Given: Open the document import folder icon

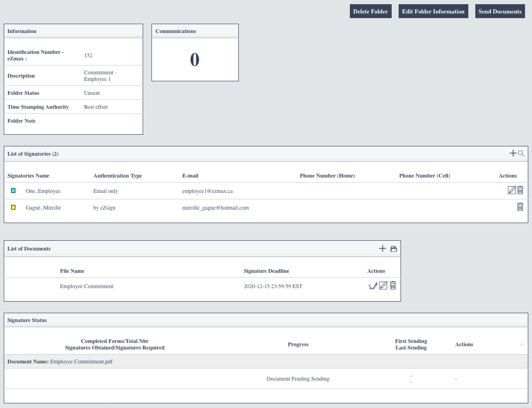Looking at the screenshot, I should pos(394,249).
